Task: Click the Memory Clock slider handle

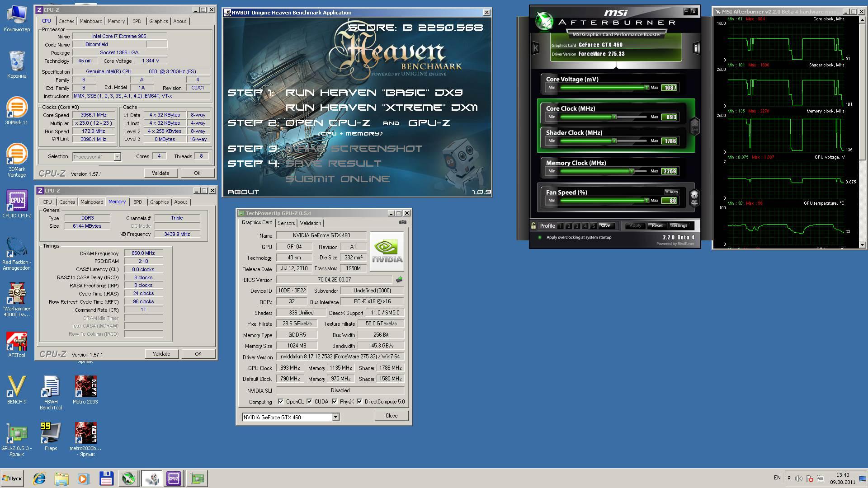Action: pyautogui.click(x=632, y=171)
